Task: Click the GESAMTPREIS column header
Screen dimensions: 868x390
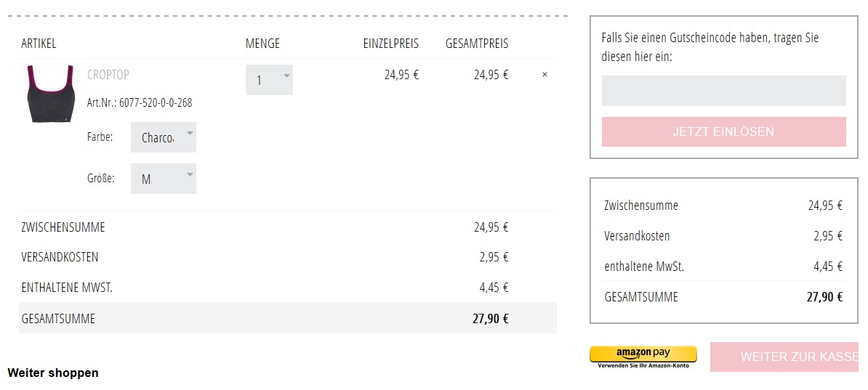Action: 477,44
